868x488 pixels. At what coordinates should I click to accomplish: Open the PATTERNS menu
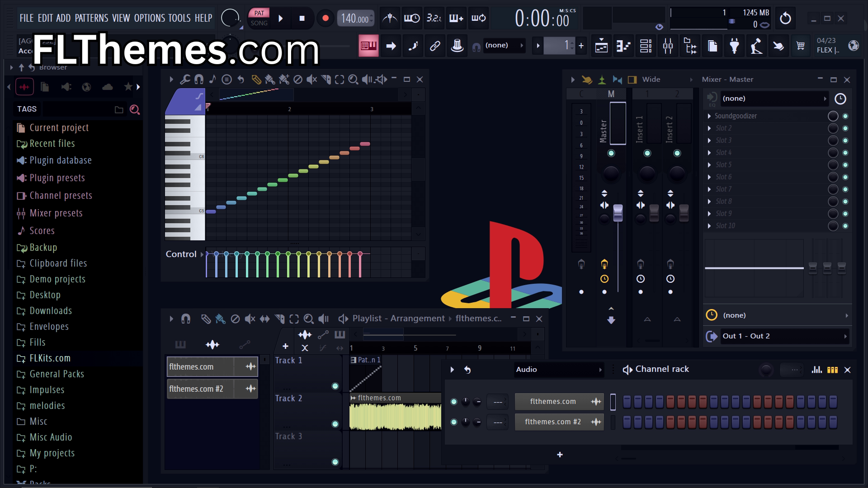pyautogui.click(x=91, y=18)
